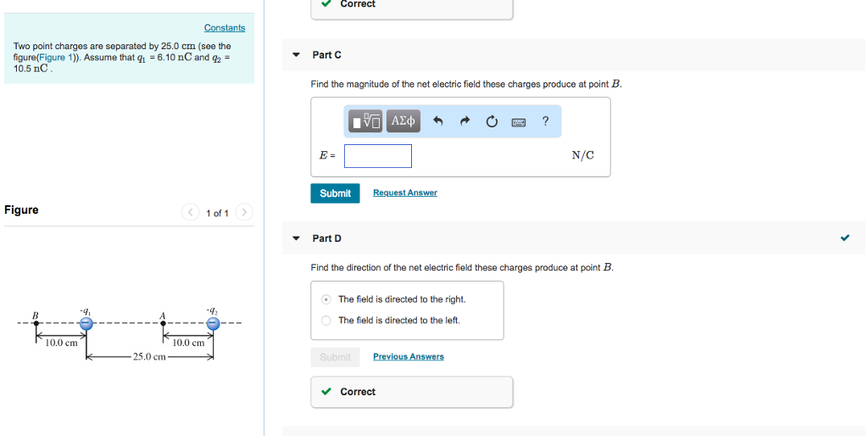Redo the answer edit
The height and width of the screenshot is (436, 868).
click(465, 121)
